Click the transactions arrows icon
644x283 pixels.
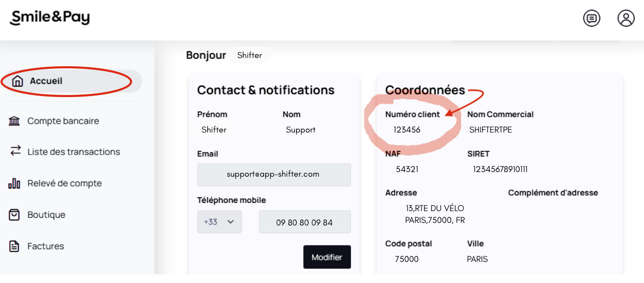(15, 151)
